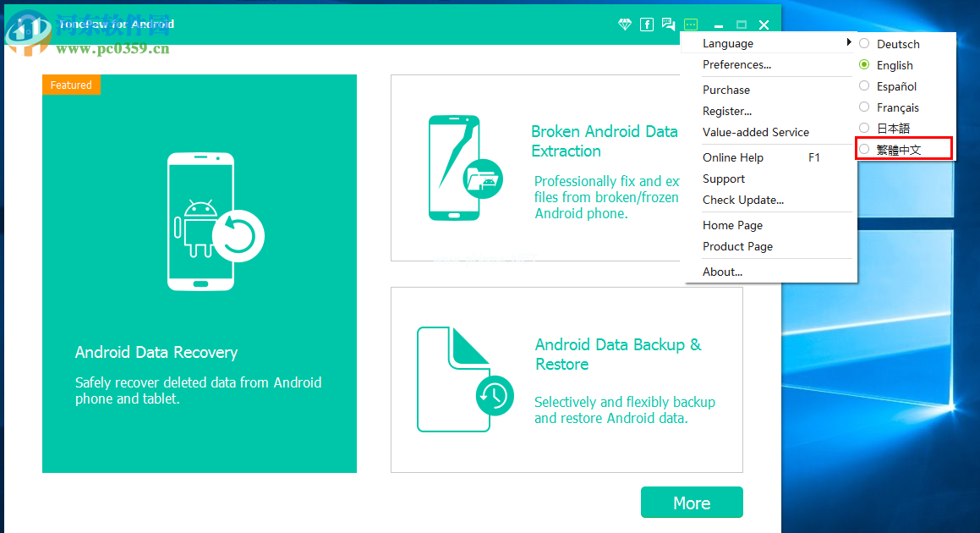Click the orange Featured tag
Screen dimensions: 980x533
(71, 85)
